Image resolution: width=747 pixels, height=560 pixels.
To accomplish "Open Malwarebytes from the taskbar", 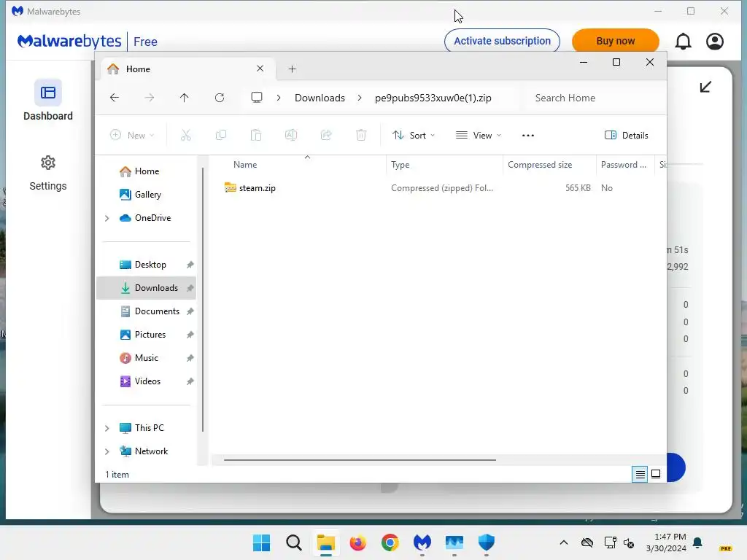I will click(x=422, y=542).
